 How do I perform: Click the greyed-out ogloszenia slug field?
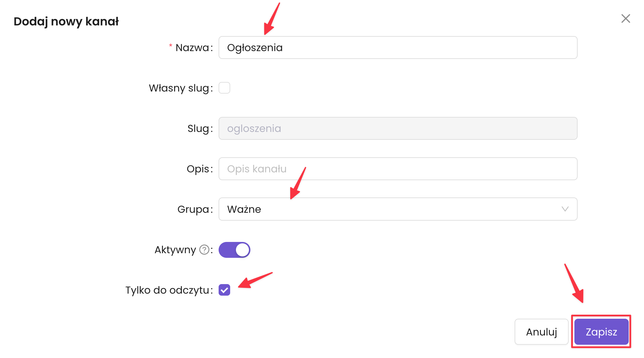pos(397,128)
